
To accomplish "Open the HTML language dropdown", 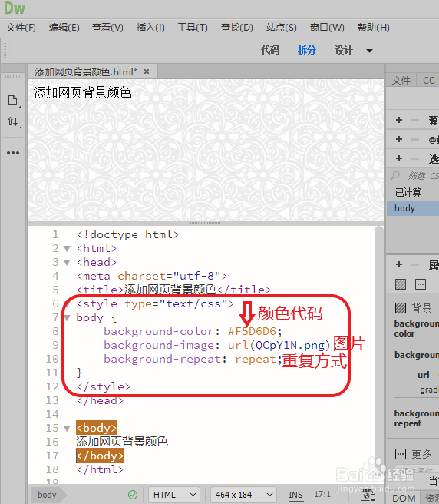I will [174, 495].
